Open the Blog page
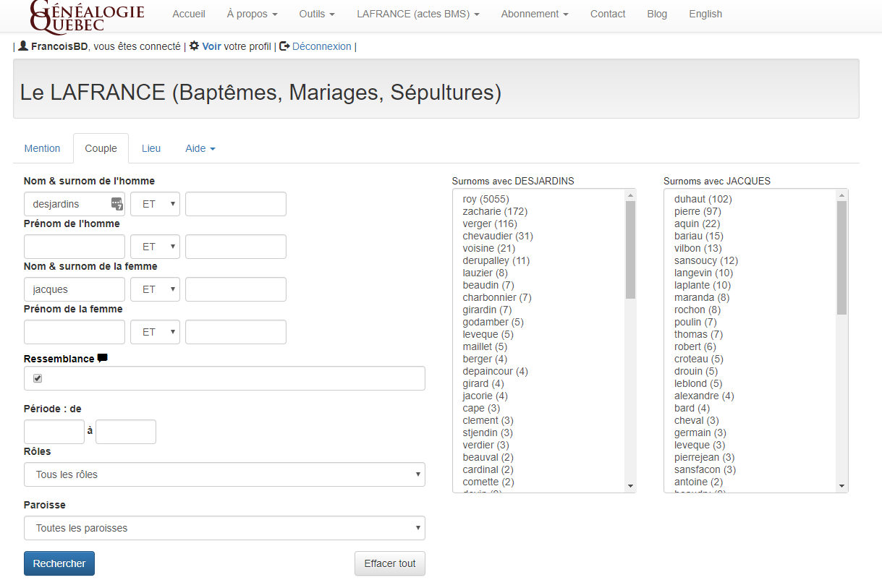 pos(657,14)
